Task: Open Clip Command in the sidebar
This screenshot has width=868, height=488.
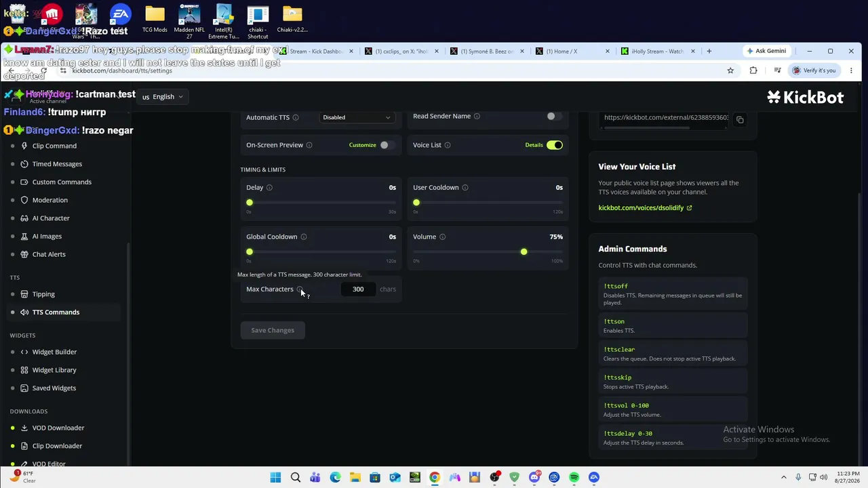Action: 54,146
